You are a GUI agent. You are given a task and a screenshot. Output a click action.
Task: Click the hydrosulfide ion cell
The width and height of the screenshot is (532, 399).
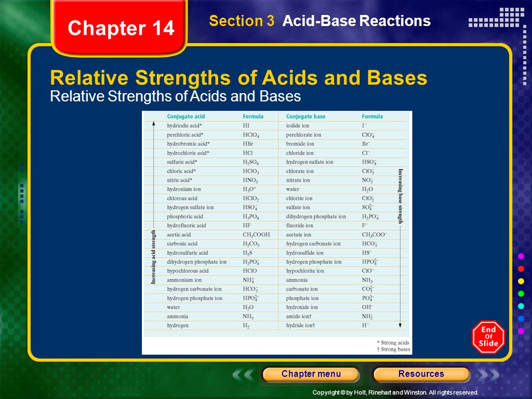coord(305,253)
